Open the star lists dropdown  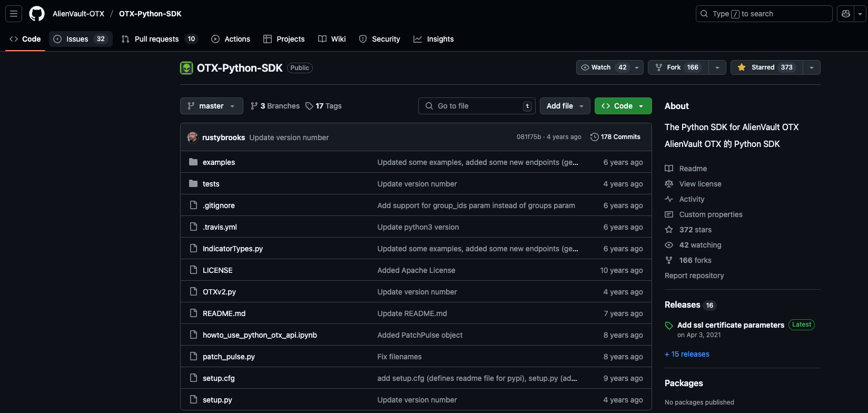[x=812, y=67]
